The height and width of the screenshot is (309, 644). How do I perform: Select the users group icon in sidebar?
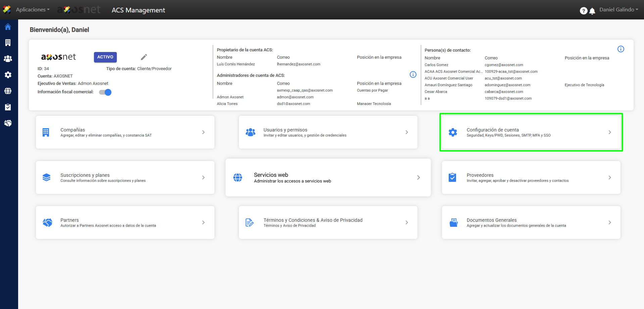[8, 59]
